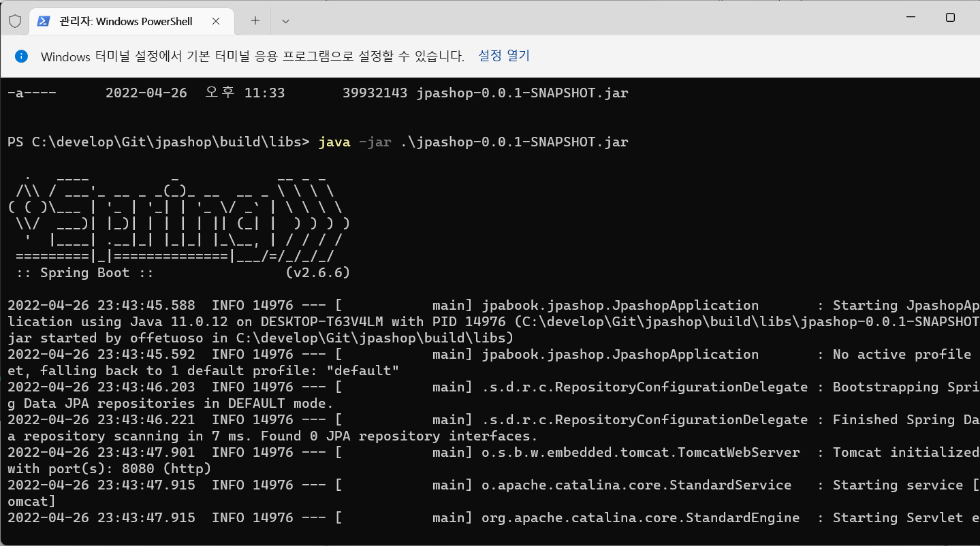This screenshot has height=546, width=980.
Task: Maximize the Windows Terminal window
Action: coord(951,18)
